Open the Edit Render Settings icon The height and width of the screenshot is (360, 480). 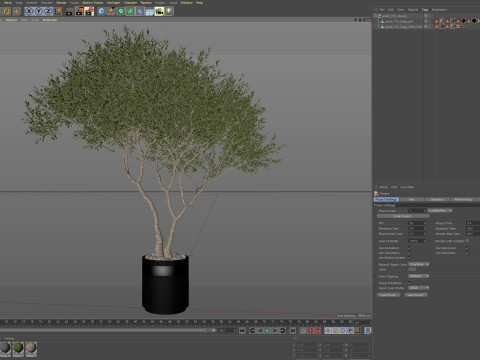tap(89, 11)
